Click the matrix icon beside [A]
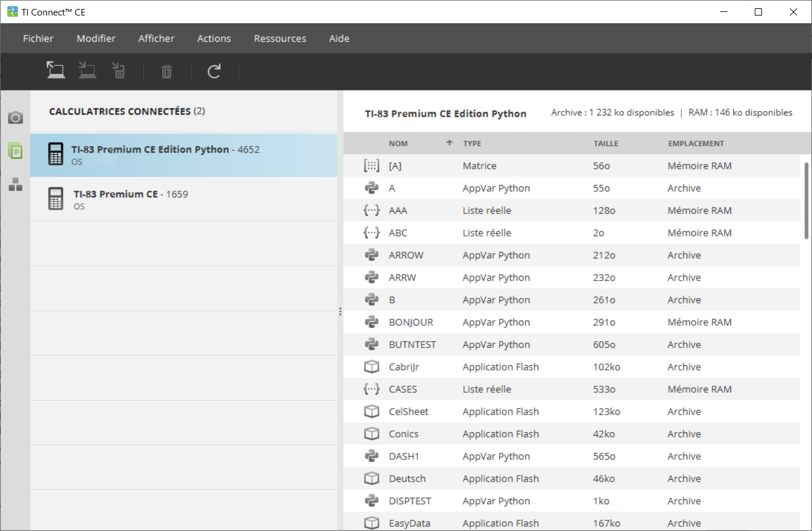Image resolution: width=812 pixels, height=531 pixels. (x=371, y=166)
